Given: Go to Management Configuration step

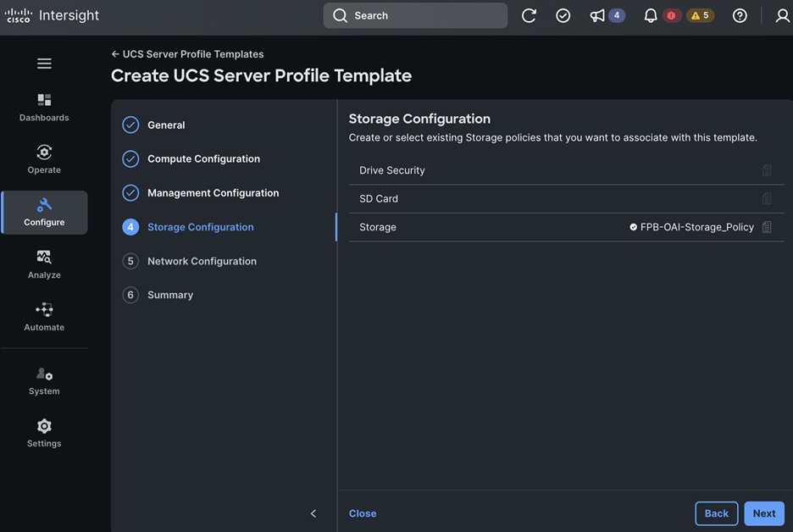Looking at the screenshot, I should click(201, 192).
